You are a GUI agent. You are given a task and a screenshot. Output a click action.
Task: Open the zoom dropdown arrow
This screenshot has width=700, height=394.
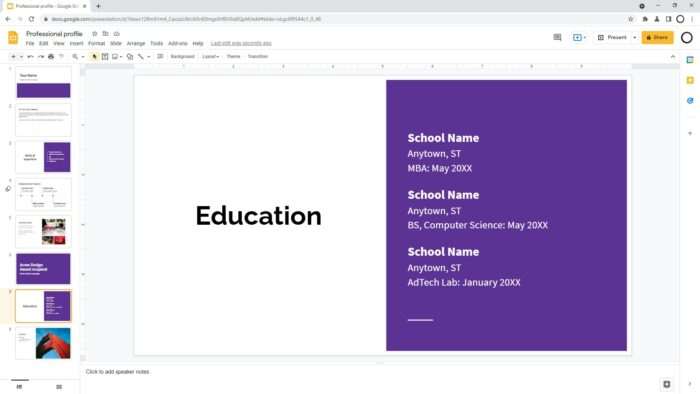(83, 57)
